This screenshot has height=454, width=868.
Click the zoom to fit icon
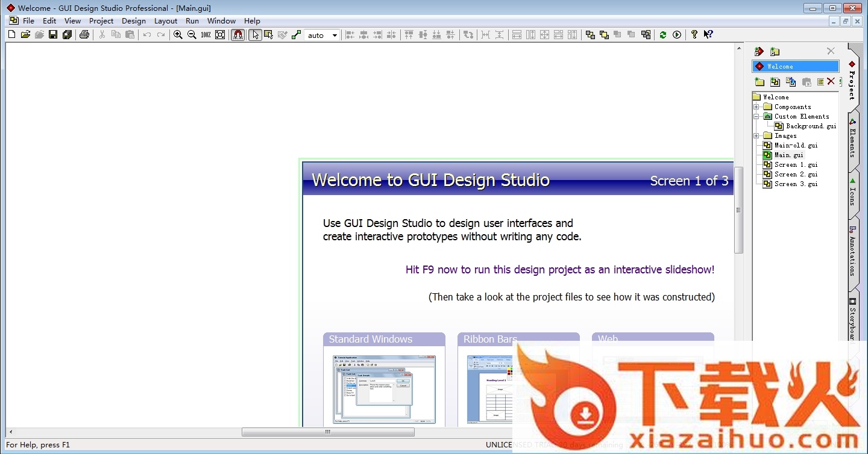tap(220, 35)
